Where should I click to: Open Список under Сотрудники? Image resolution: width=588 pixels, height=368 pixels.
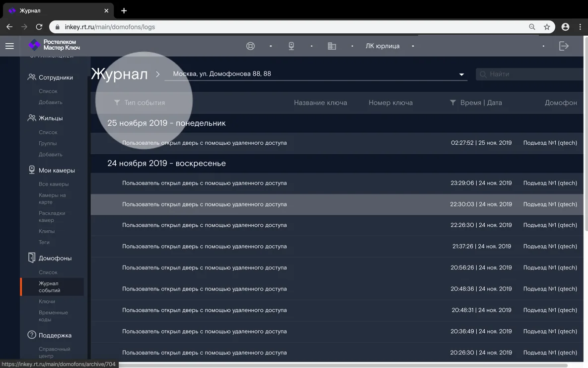coord(48,91)
